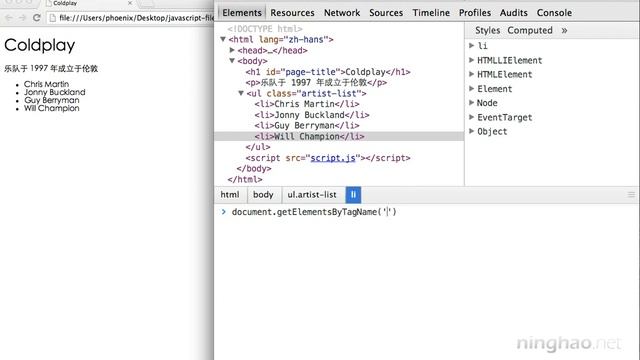
Task: Click Jonny Buckland in the page list
Action: coord(54,92)
